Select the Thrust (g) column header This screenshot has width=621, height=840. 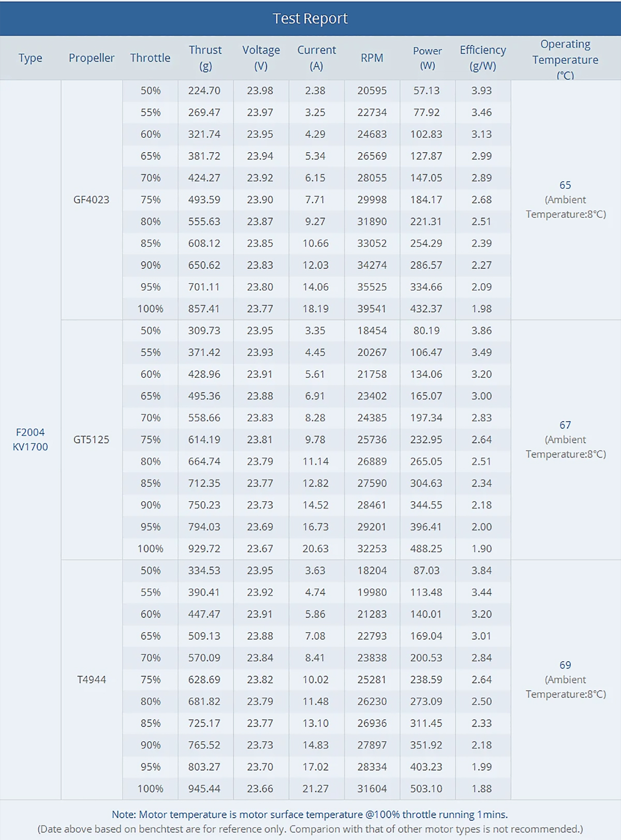click(x=205, y=58)
